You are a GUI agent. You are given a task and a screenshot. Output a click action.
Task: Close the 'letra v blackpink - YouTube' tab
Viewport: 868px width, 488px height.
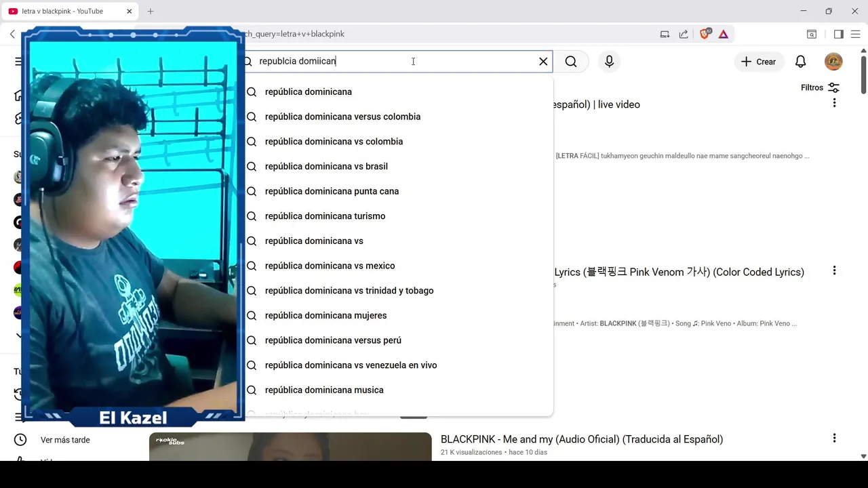pyautogui.click(x=129, y=11)
